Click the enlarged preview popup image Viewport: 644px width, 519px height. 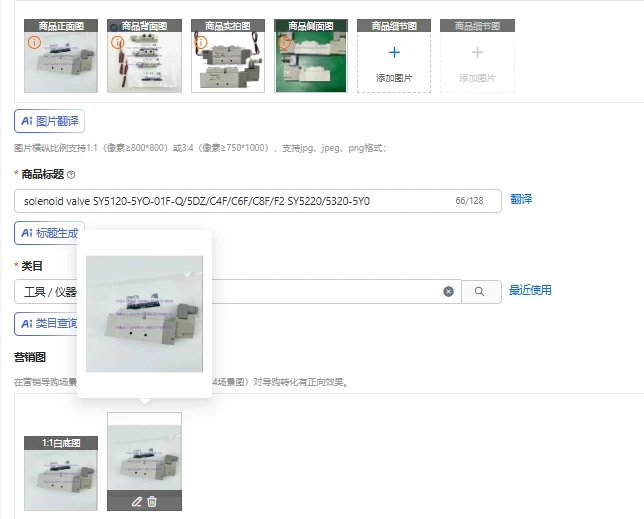[144, 314]
